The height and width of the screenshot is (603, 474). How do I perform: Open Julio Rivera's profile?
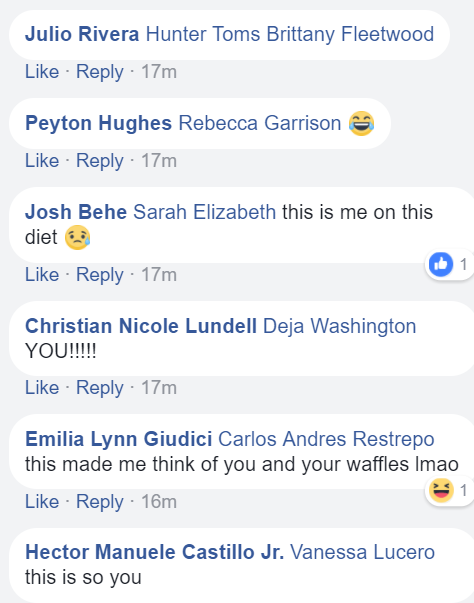pyautogui.click(x=82, y=34)
